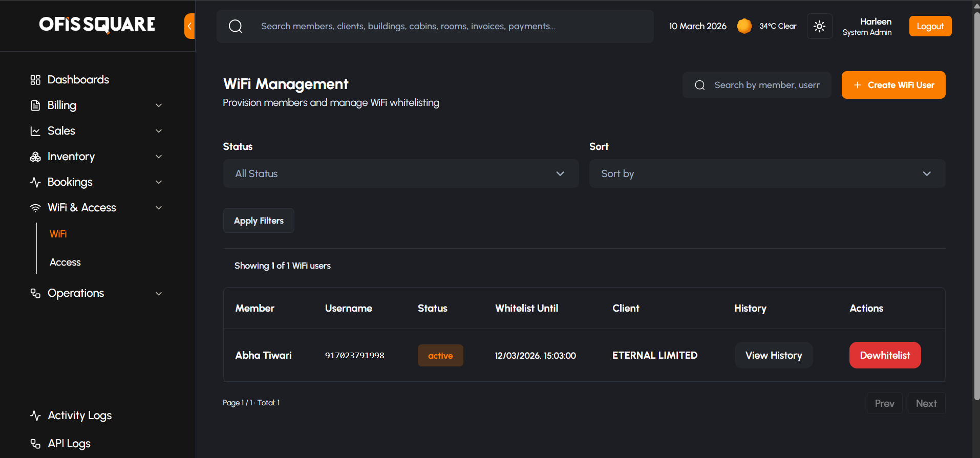This screenshot has height=458, width=980.
Task: Collapse sidebar with orange arrow handle
Action: click(x=189, y=26)
